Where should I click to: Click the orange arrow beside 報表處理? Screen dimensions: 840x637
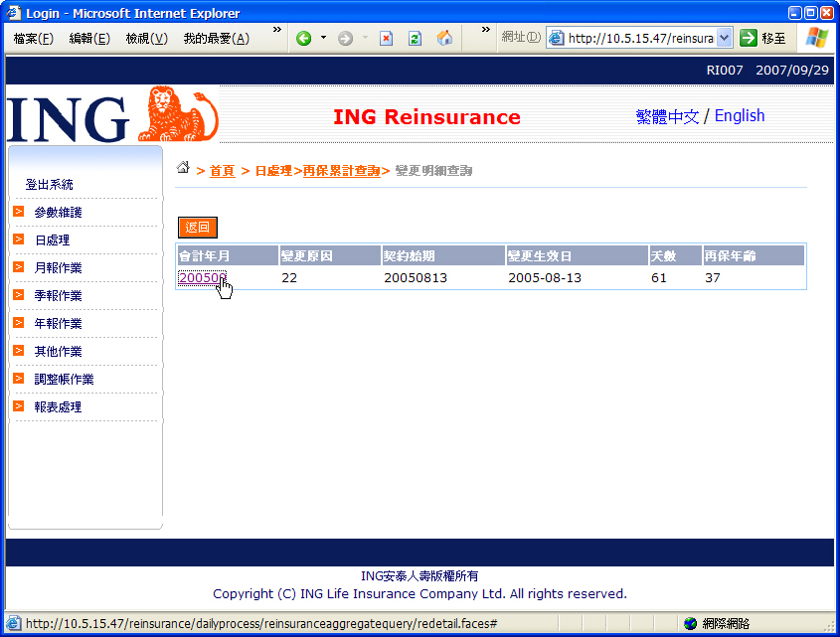(x=19, y=406)
